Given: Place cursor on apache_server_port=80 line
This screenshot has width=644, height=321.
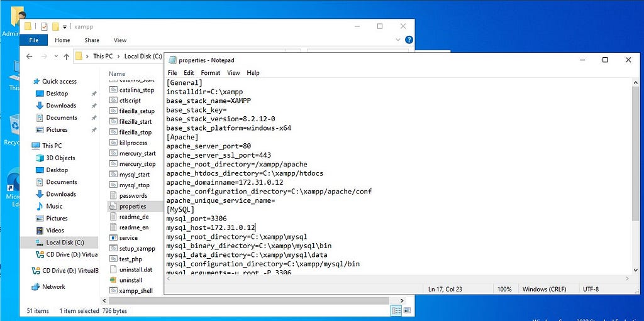Looking at the screenshot, I should pyautogui.click(x=208, y=146).
